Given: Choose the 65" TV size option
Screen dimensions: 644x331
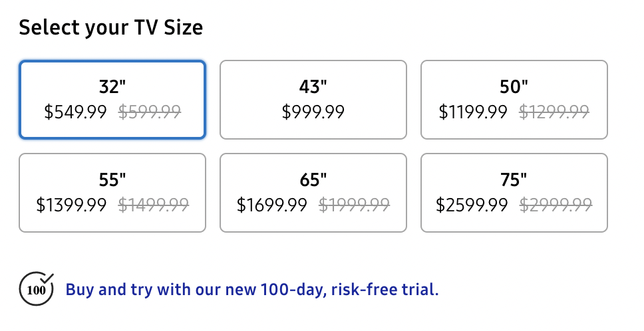Looking at the screenshot, I should coord(313,193).
